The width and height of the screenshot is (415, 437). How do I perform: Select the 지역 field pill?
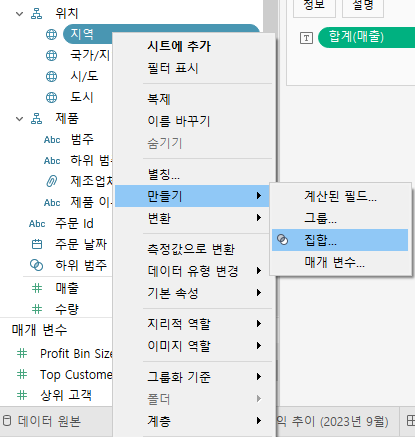(x=88, y=34)
